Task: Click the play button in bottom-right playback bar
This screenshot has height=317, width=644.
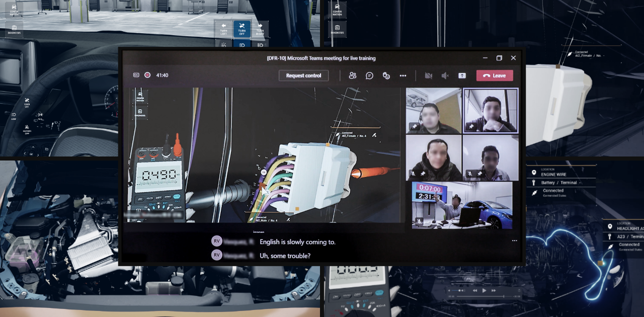Action: point(485,290)
